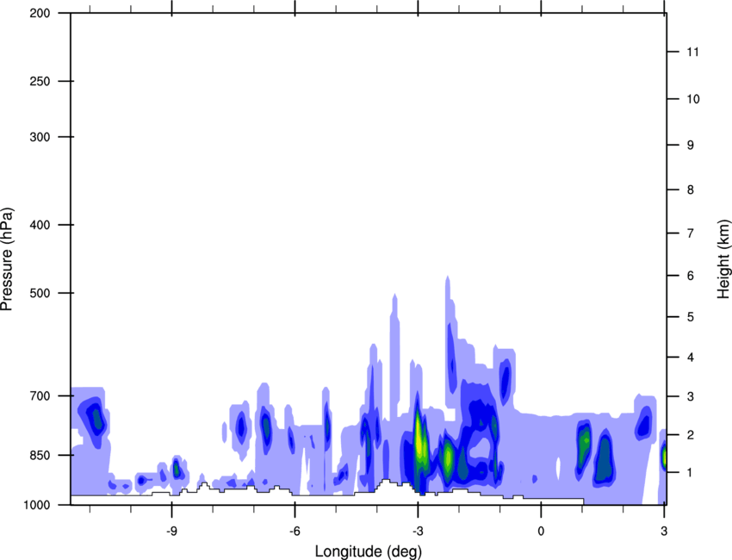The height and width of the screenshot is (560, 732).
Task: Click the 'Height (km)' axis title
Action: pos(723,258)
